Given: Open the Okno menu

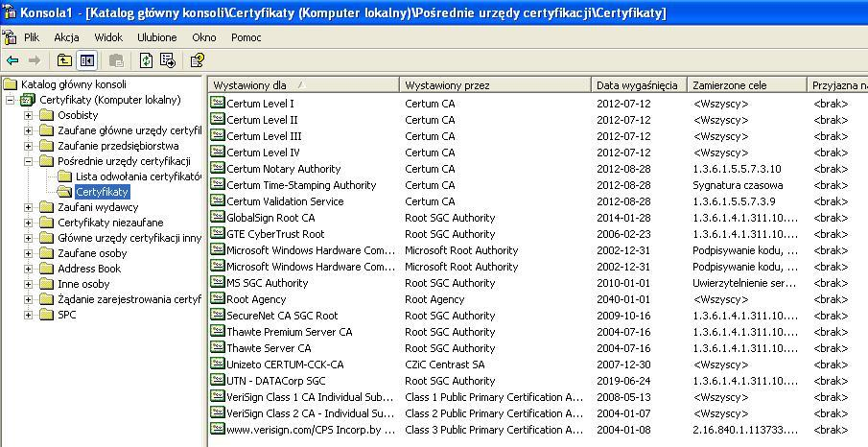Looking at the screenshot, I should (203, 37).
